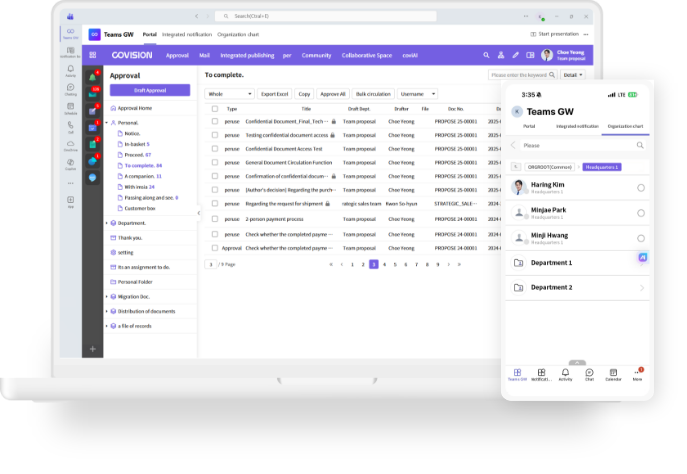This screenshot has height=474, width=687.
Task: Open Calendar in the mobile bottom bar
Action: pos(613,374)
